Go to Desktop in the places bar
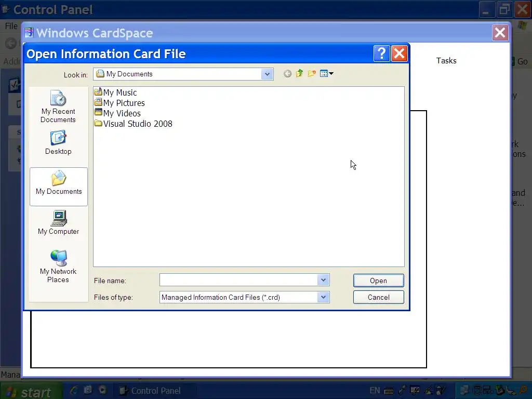Viewport: 532px width, 399px height. click(x=58, y=142)
